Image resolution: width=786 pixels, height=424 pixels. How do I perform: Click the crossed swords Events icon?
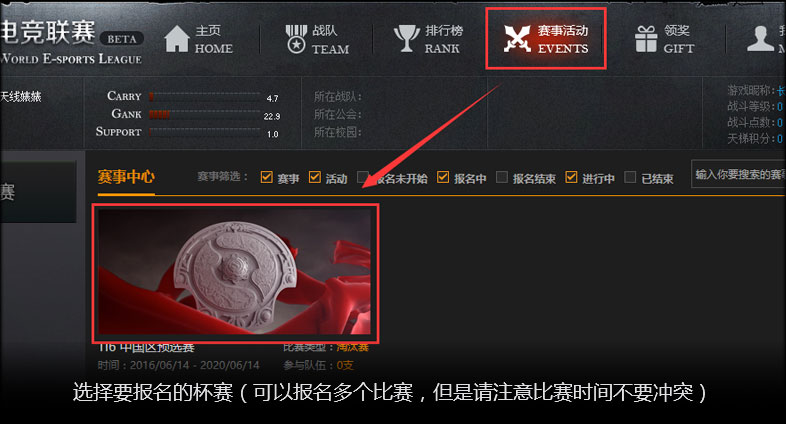tap(517, 39)
